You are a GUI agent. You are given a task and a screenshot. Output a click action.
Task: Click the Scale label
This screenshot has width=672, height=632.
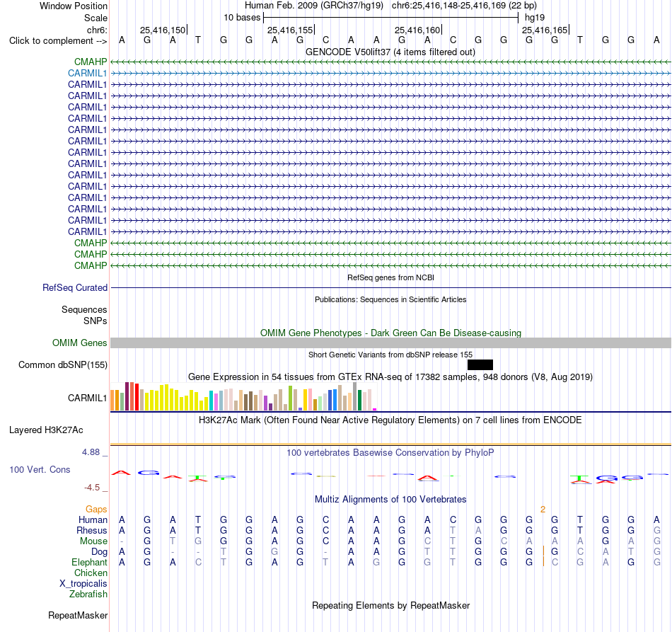click(95, 18)
